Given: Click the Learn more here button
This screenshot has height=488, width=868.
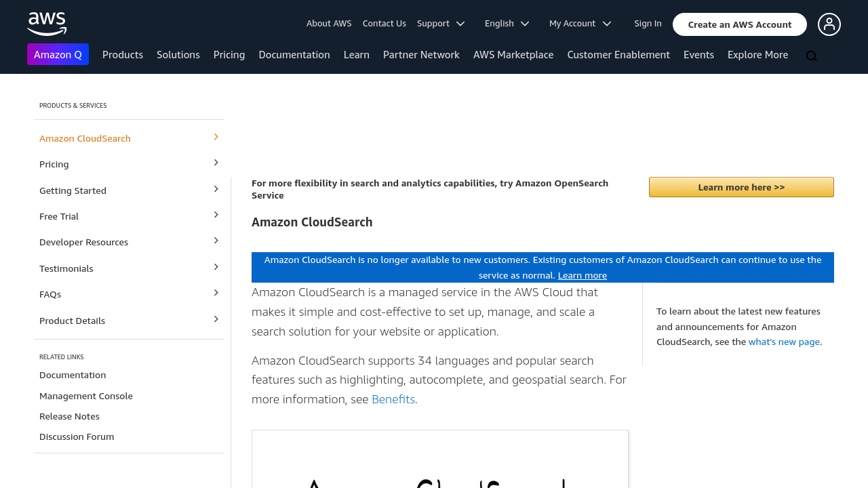Looking at the screenshot, I should 741,187.
